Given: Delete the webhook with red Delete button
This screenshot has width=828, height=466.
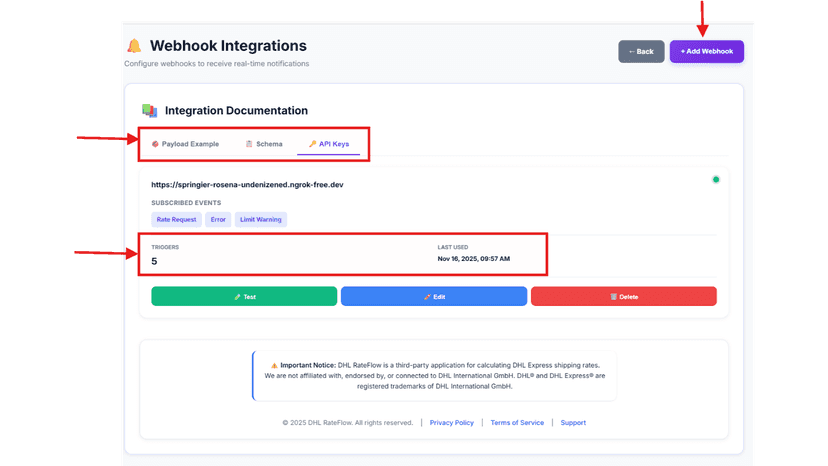Looking at the screenshot, I should click(x=624, y=296).
